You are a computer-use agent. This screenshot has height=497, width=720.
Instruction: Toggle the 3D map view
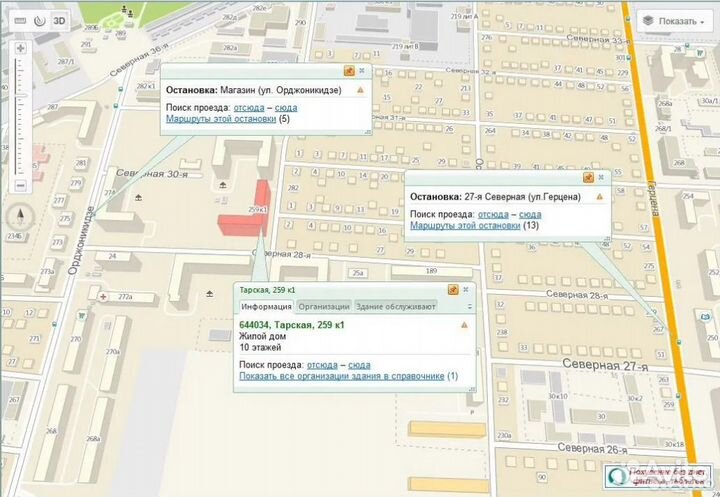tap(61, 20)
